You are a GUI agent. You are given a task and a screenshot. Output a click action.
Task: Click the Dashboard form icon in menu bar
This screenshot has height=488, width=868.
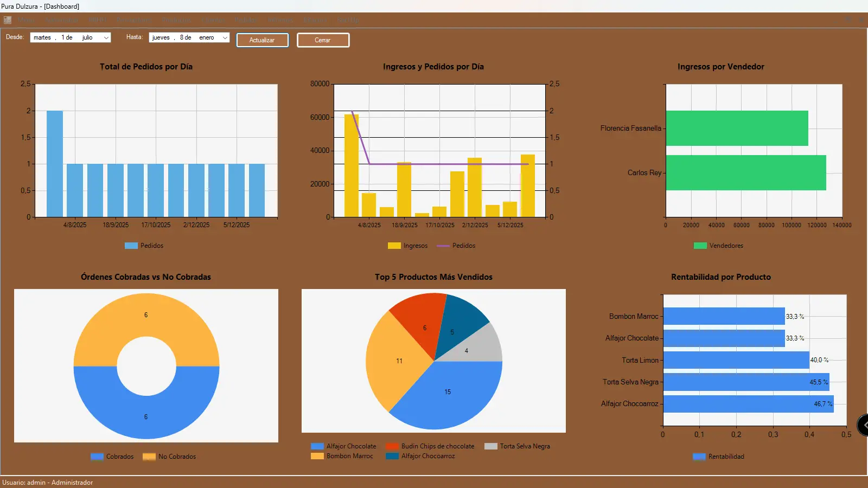click(x=8, y=20)
